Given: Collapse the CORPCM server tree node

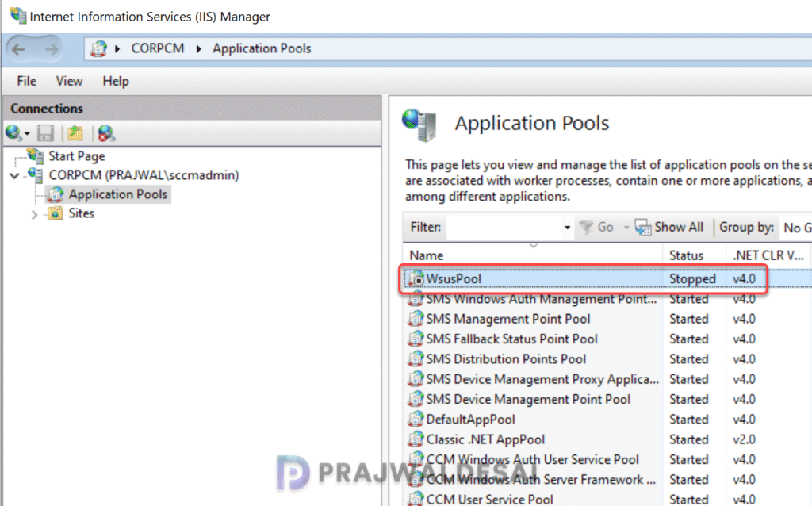Looking at the screenshot, I should pos(14,176).
